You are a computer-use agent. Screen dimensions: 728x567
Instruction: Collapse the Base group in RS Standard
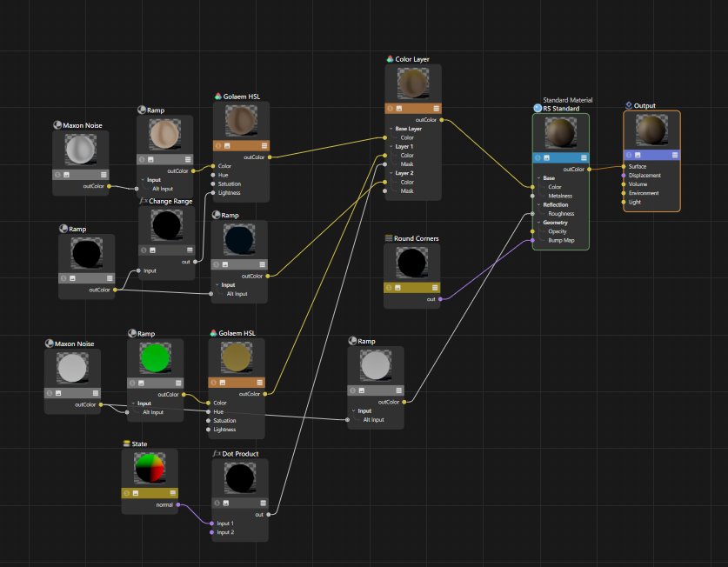pyautogui.click(x=538, y=178)
